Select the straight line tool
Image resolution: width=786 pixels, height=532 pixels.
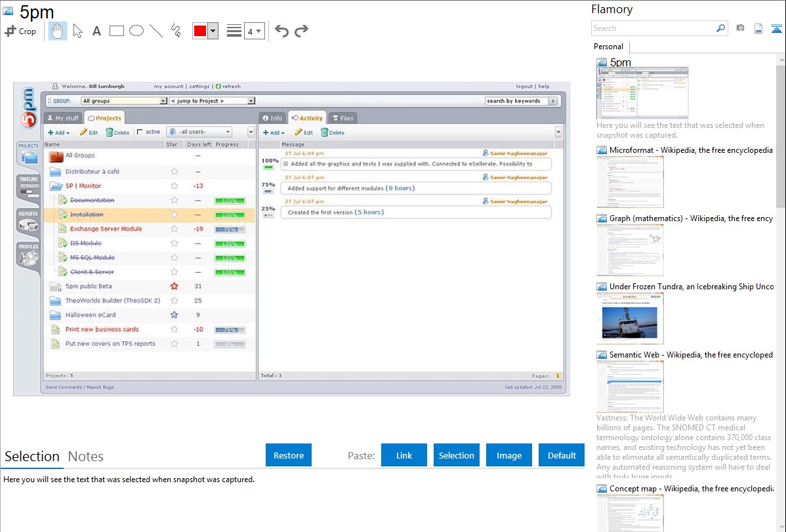coord(156,31)
